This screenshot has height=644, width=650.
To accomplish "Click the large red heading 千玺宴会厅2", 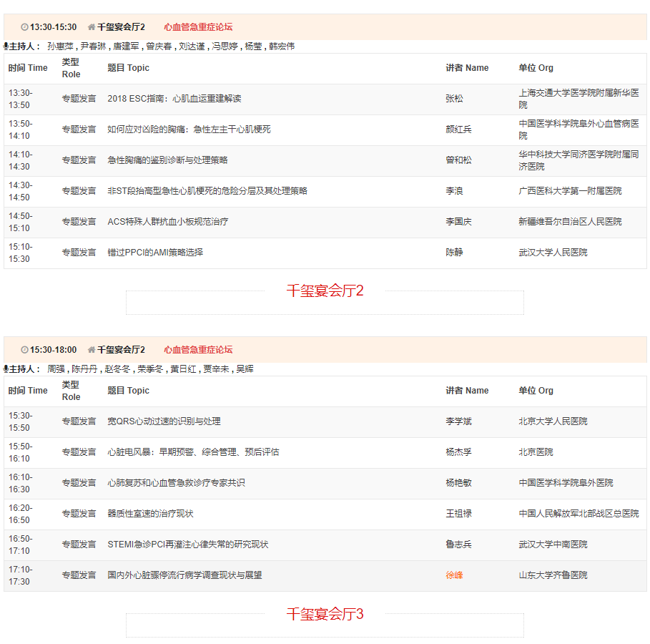I will click(x=325, y=291).
